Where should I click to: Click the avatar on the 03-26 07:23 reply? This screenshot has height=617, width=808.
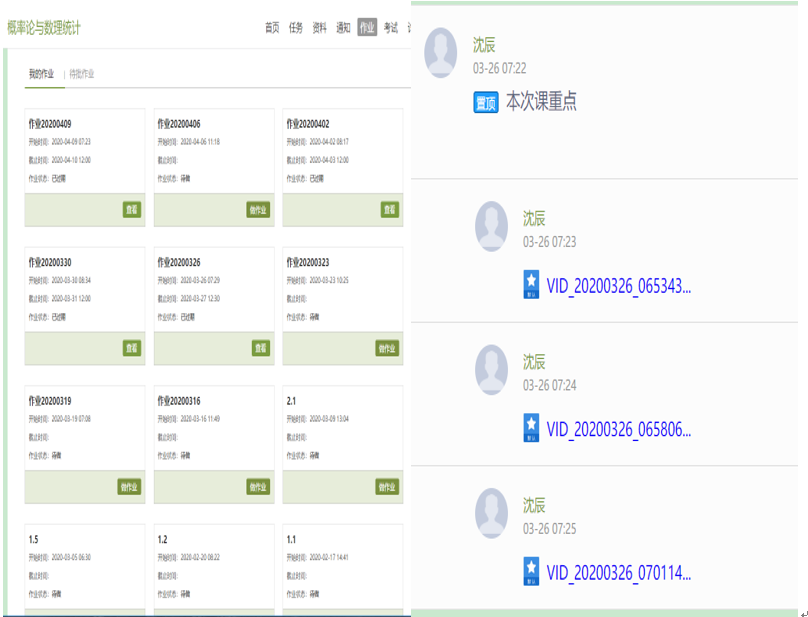(491, 226)
